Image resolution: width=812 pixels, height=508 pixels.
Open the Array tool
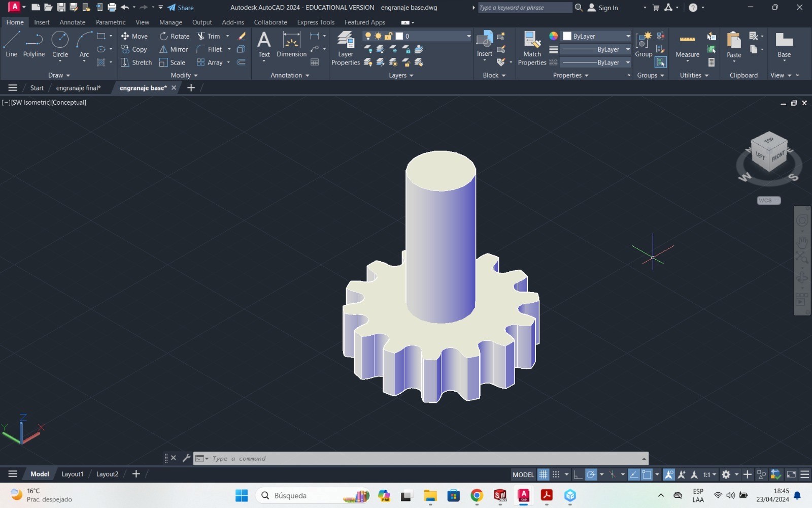coord(210,62)
